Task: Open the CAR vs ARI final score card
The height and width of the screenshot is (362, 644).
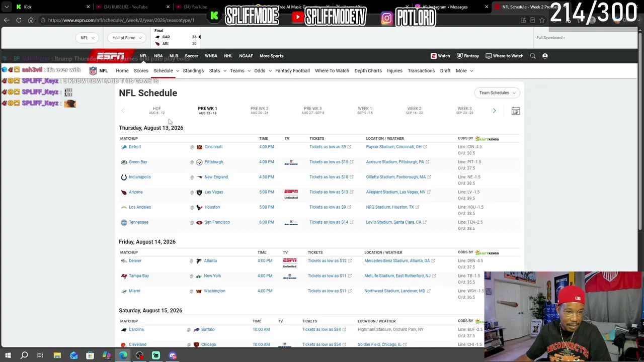Action: click(x=177, y=37)
